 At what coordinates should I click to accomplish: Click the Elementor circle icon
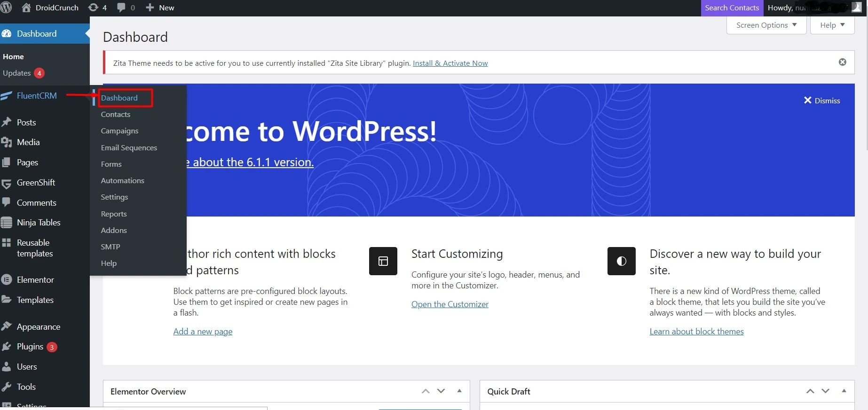[7, 279]
